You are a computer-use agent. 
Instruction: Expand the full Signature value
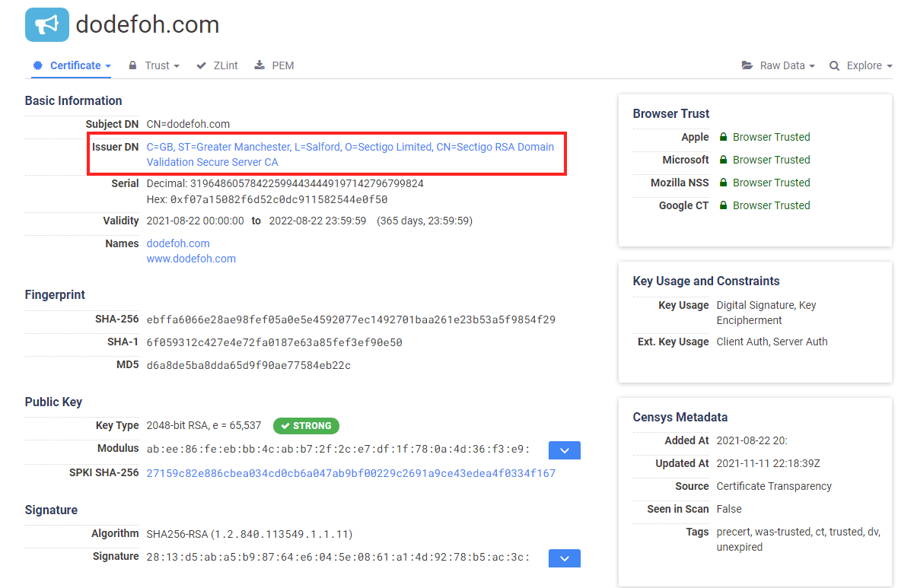(x=565, y=558)
